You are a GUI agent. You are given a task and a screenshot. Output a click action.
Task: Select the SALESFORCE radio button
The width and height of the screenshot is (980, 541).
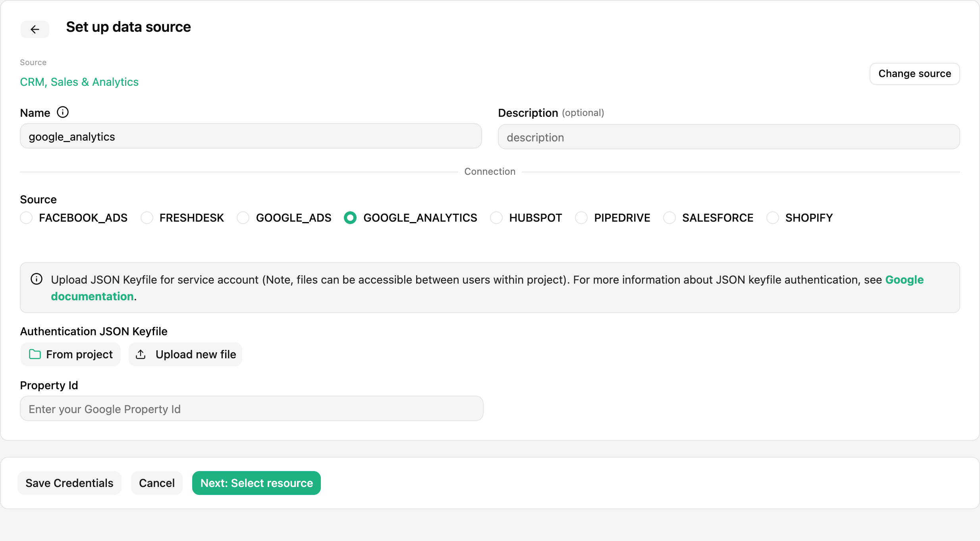669,218
